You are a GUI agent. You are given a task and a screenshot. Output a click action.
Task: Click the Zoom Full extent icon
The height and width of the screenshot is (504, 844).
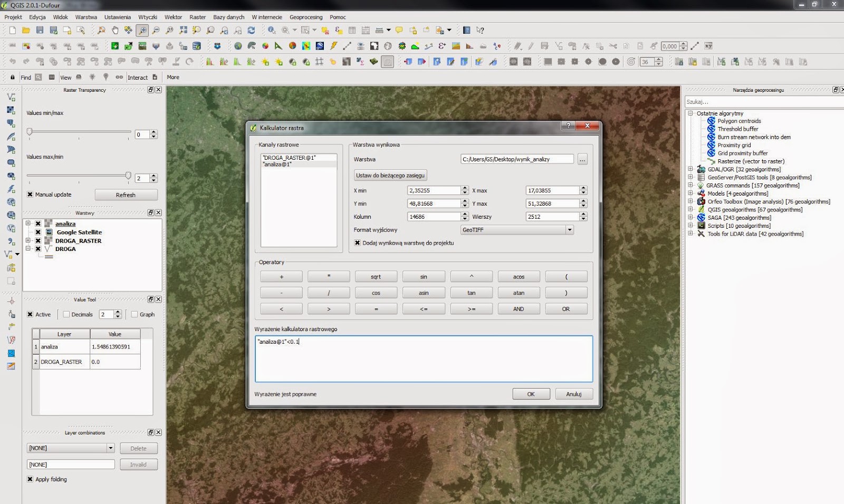coord(183,31)
